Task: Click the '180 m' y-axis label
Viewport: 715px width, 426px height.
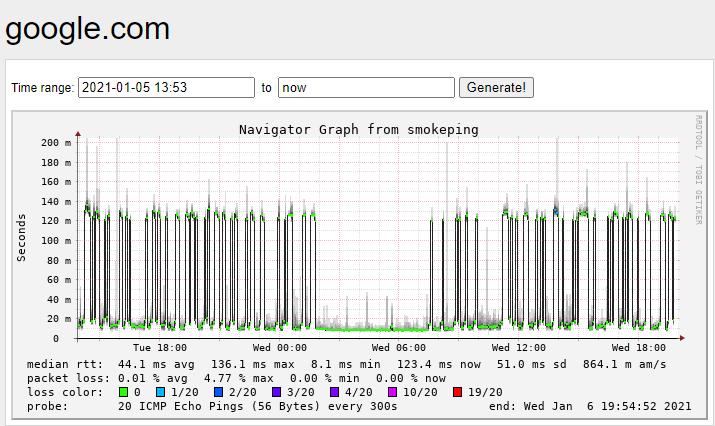Action: [56, 162]
